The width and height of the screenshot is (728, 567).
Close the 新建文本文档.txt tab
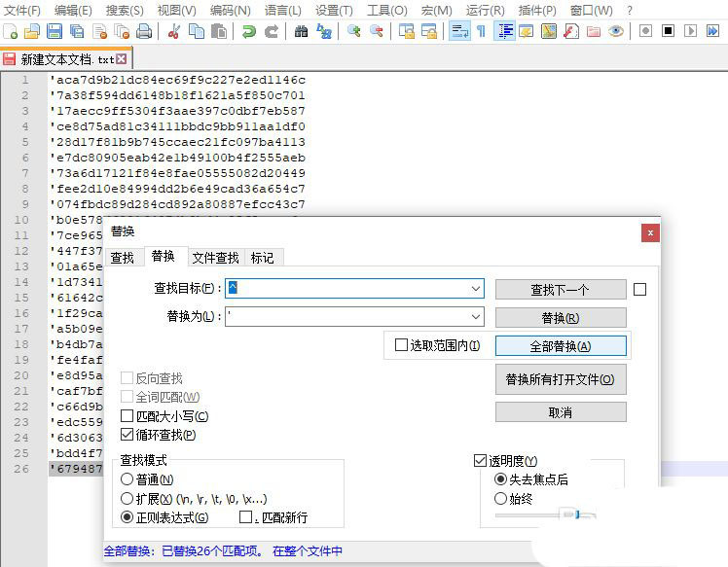(122, 59)
